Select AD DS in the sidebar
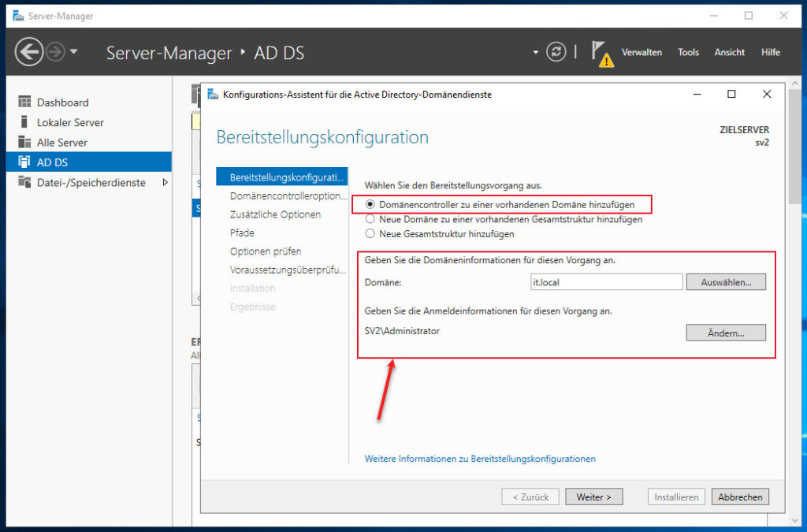Viewport: 807px width, 532px height. click(x=88, y=162)
